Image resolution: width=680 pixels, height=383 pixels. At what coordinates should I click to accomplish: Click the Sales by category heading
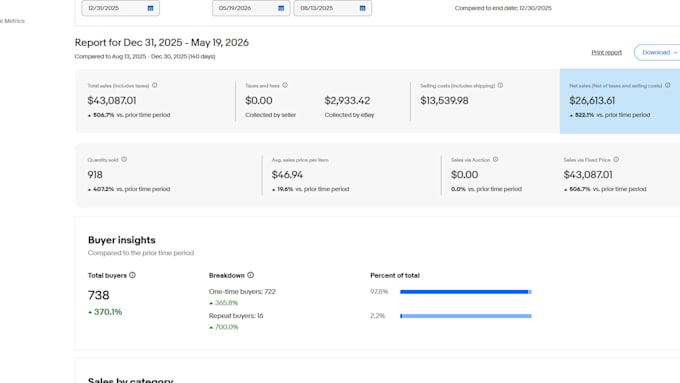[131, 380]
